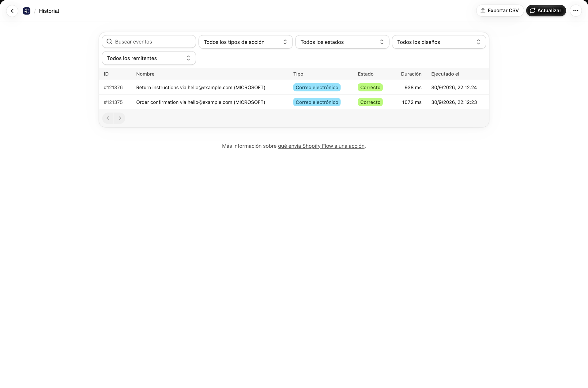Image resolution: width=588 pixels, height=388 pixels.
Task: Click Correo electrónico badge in row #121375
Action: (317, 102)
